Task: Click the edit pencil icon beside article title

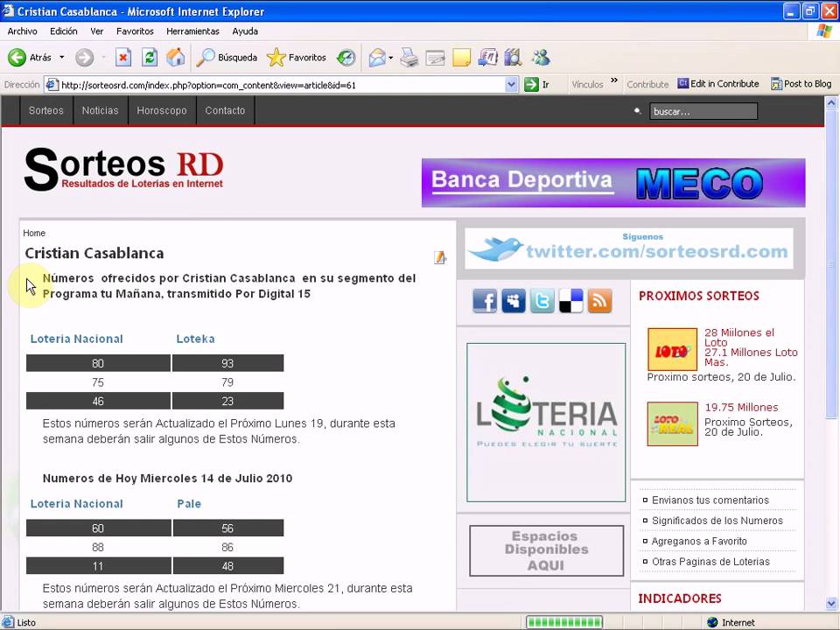Action: [440, 257]
